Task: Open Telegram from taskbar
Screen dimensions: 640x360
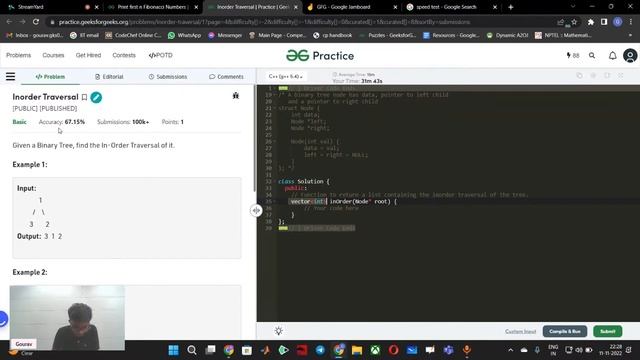Action: coord(320,350)
